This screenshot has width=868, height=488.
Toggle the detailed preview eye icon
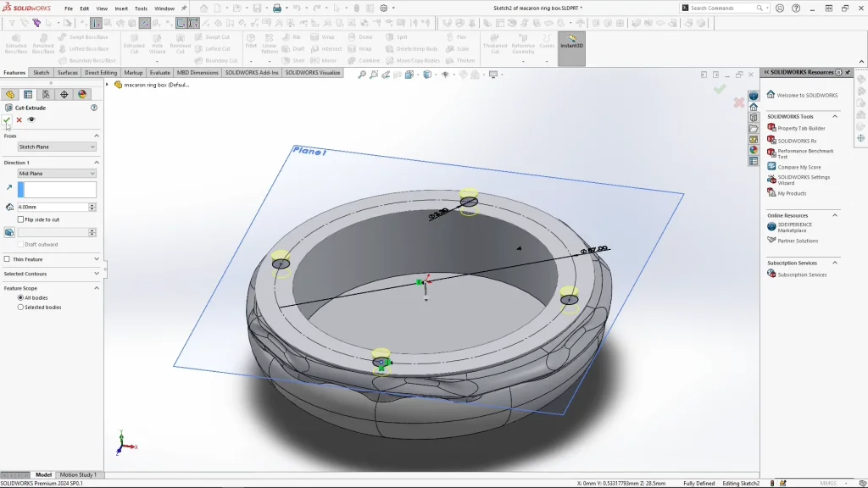click(31, 120)
